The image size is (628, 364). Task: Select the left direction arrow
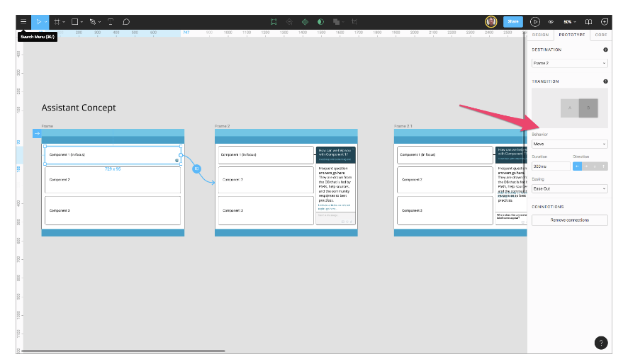point(577,166)
